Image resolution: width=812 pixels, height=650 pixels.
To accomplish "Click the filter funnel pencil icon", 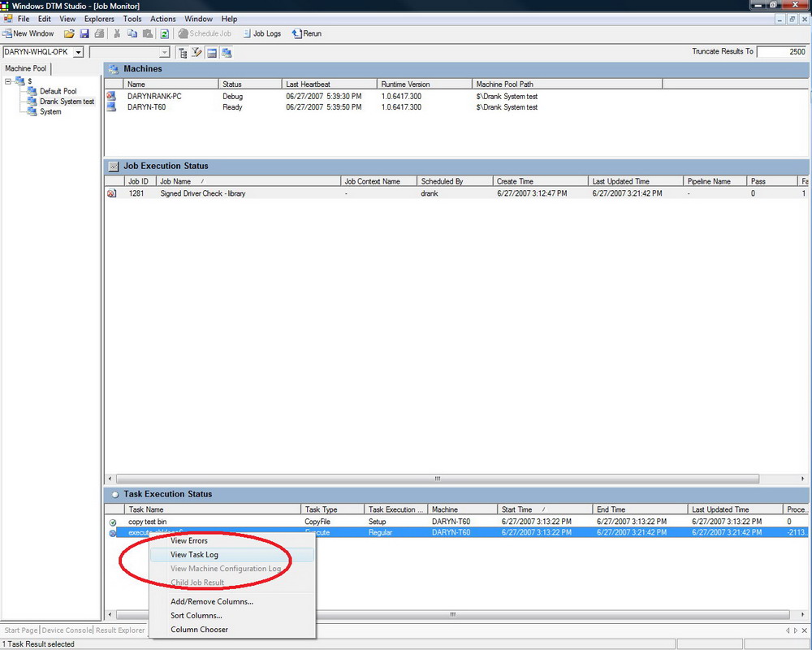I will 197,52.
